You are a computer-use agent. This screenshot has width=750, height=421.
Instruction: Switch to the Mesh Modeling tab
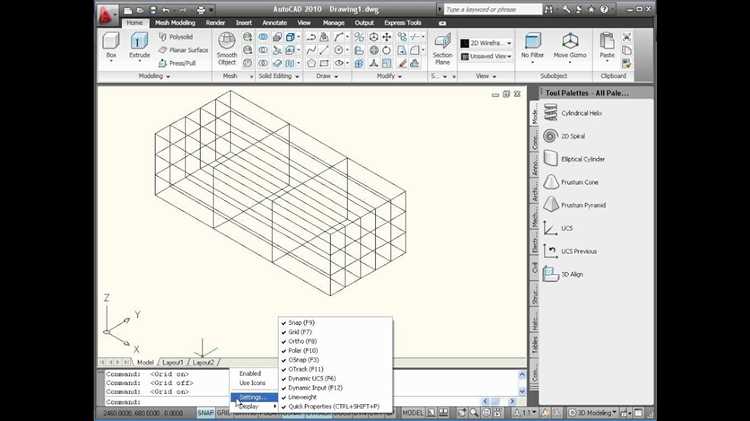175,22
